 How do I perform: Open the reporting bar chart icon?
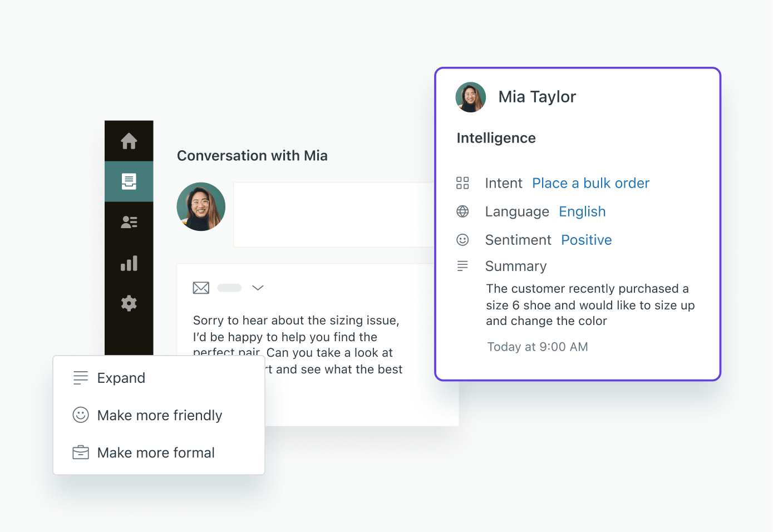[x=129, y=263]
